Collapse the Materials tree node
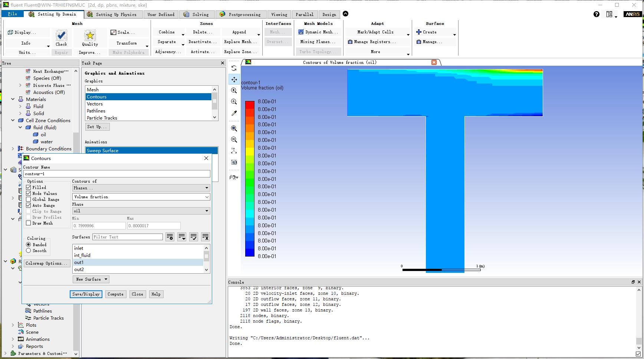The height and width of the screenshot is (359, 644). click(x=13, y=99)
